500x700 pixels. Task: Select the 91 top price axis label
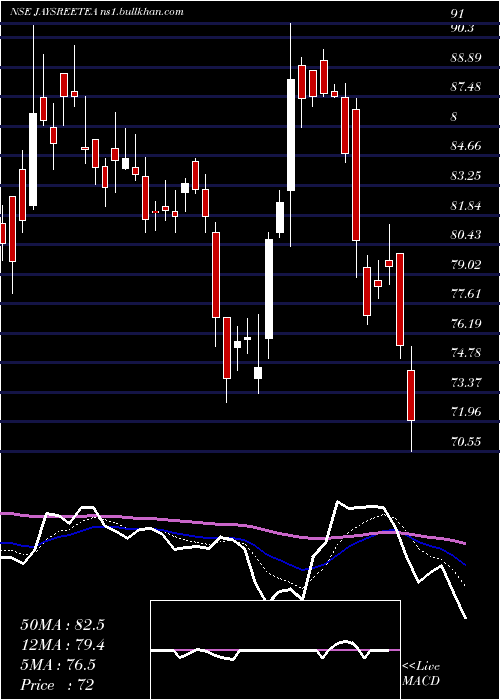tap(457, 13)
